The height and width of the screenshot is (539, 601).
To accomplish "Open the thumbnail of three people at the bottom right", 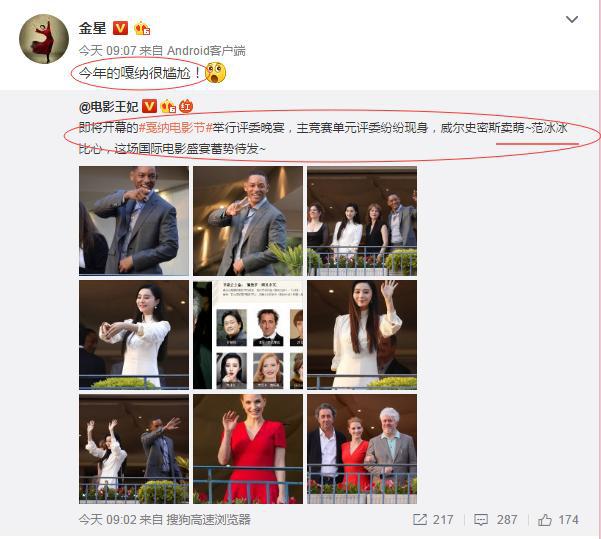I will (x=362, y=449).
